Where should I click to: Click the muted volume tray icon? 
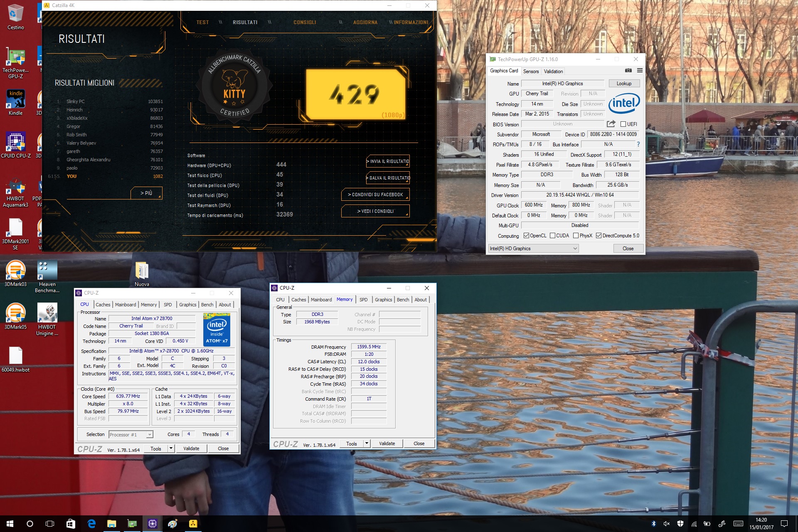667,524
